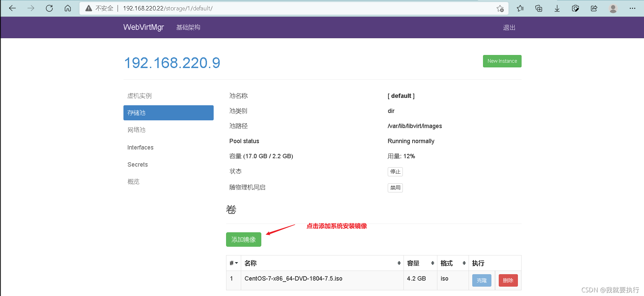Click the share page icon
The height and width of the screenshot is (296, 644).
(x=594, y=8)
